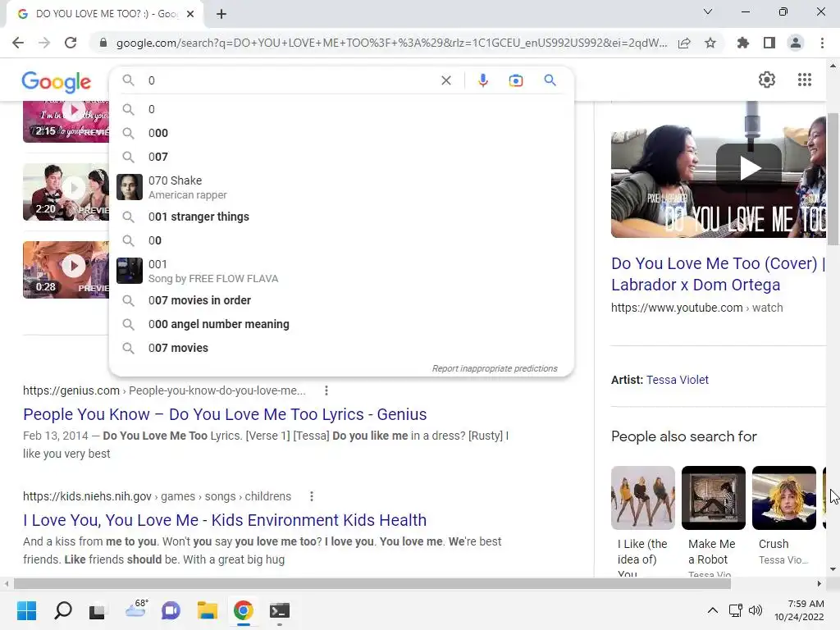Open the Windows Start menu
The image size is (840, 630).
tap(26, 610)
